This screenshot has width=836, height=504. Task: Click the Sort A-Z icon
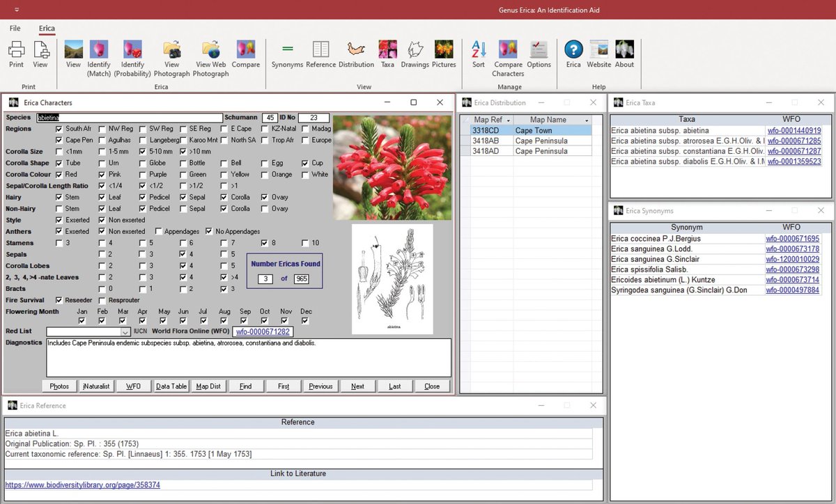[x=479, y=50]
